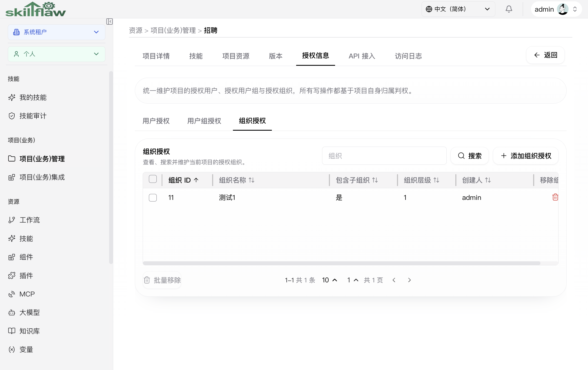The image size is (588, 370).
Task: Click 添加组织授权 button
Action: (526, 156)
